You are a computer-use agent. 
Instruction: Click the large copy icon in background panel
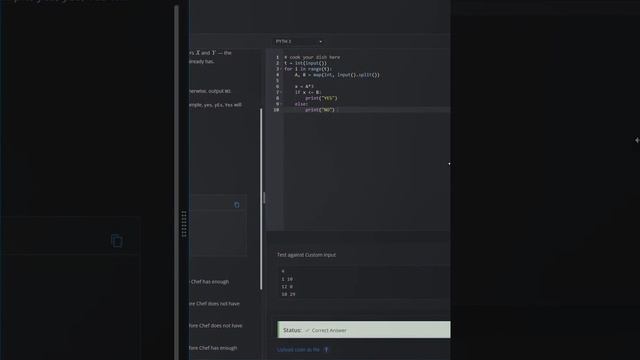click(x=117, y=240)
